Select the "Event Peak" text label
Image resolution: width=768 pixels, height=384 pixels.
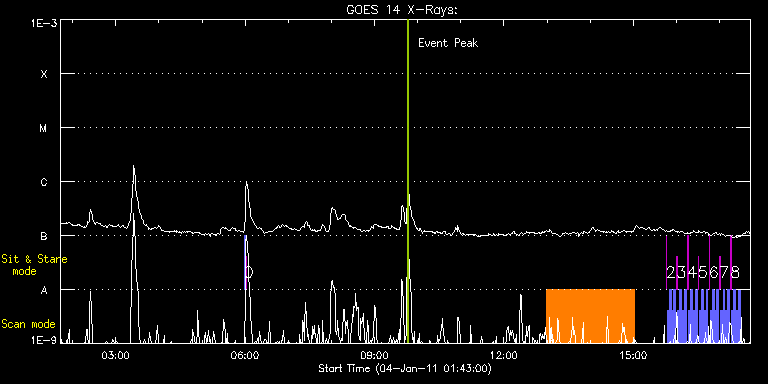click(448, 43)
